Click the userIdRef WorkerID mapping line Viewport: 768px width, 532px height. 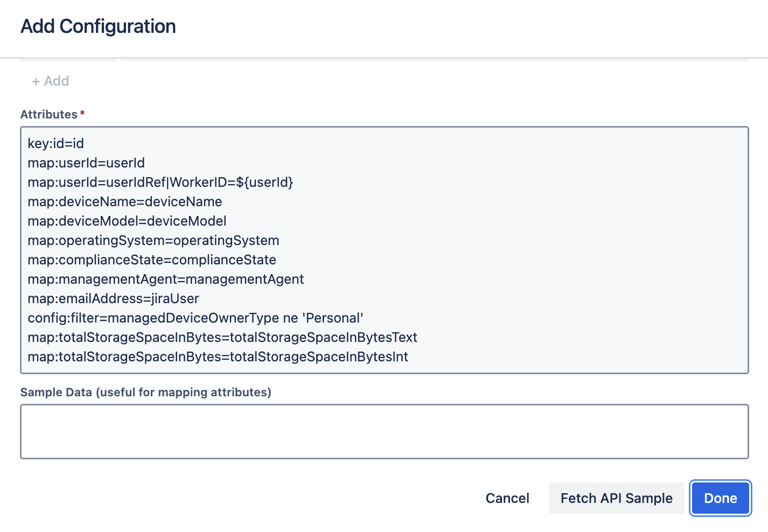tap(160, 182)
